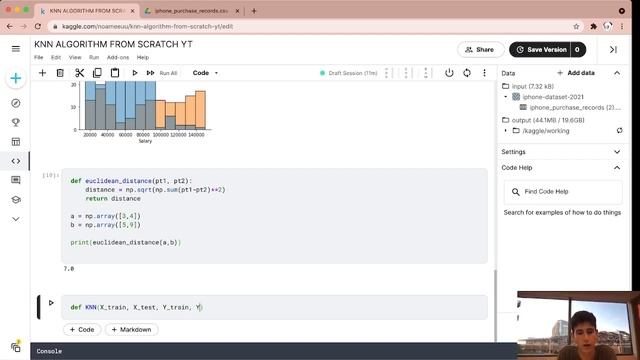The image size is (640, 360).
Task: Add a Code cell below
Action: point(82,329)
